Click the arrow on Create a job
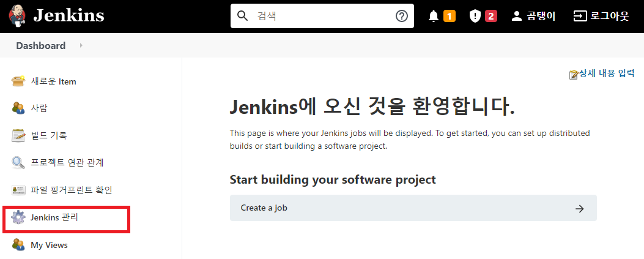 click(580, 208)
